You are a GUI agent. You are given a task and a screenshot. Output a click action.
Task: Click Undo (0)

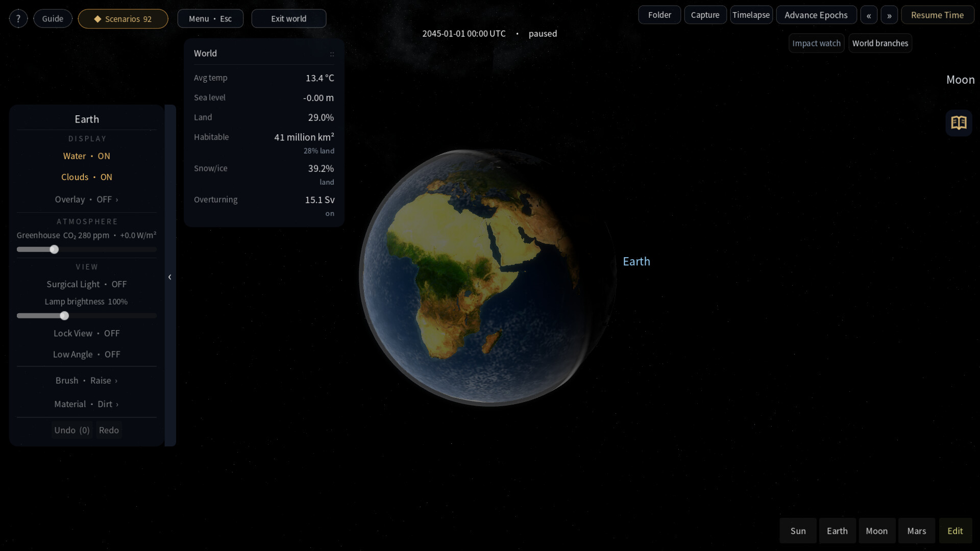click(x=72, y=431)
